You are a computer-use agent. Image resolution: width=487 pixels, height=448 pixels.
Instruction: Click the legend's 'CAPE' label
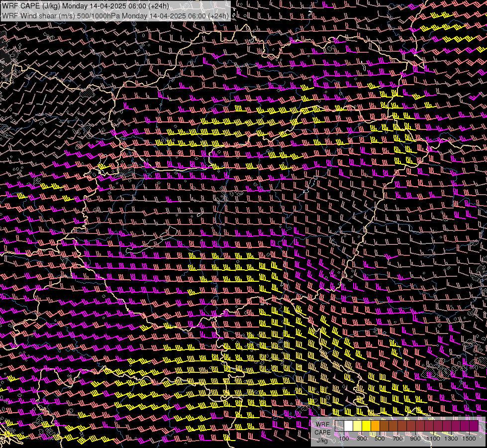click(x=322, y=433)
